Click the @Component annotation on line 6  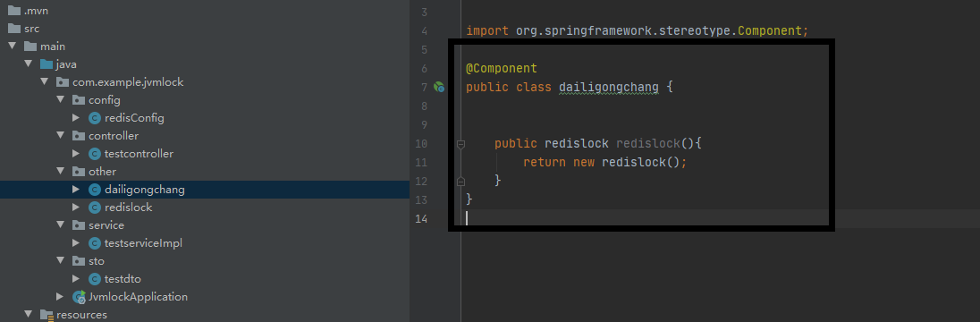coord(502,68)
